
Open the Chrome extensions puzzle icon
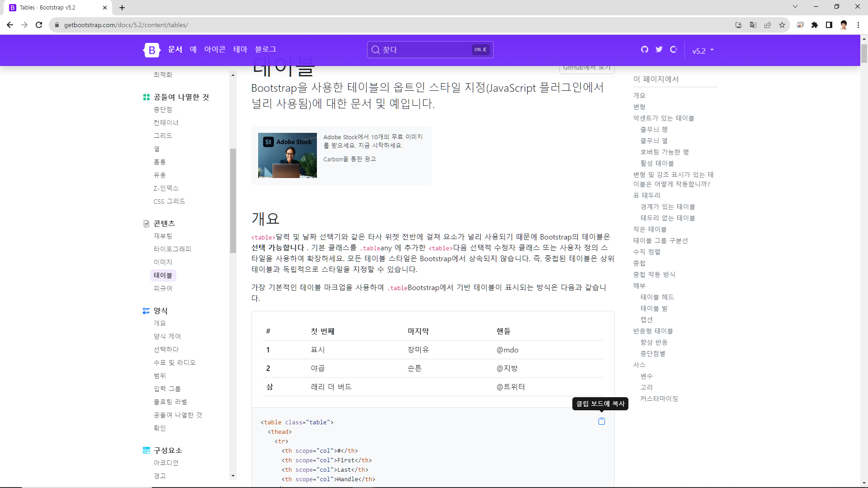coord(815,25)
